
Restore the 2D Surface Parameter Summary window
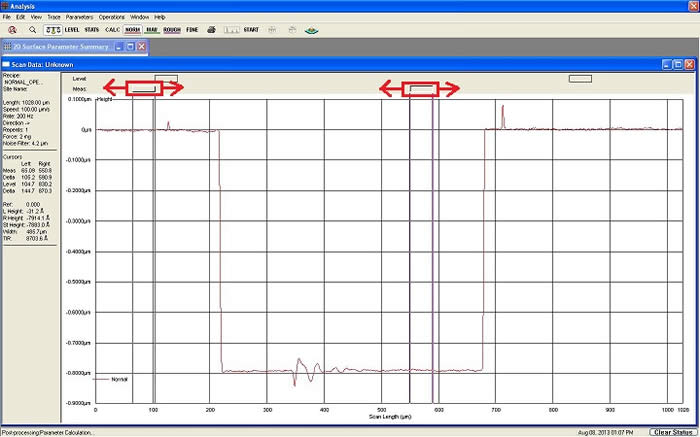[130, 46]
